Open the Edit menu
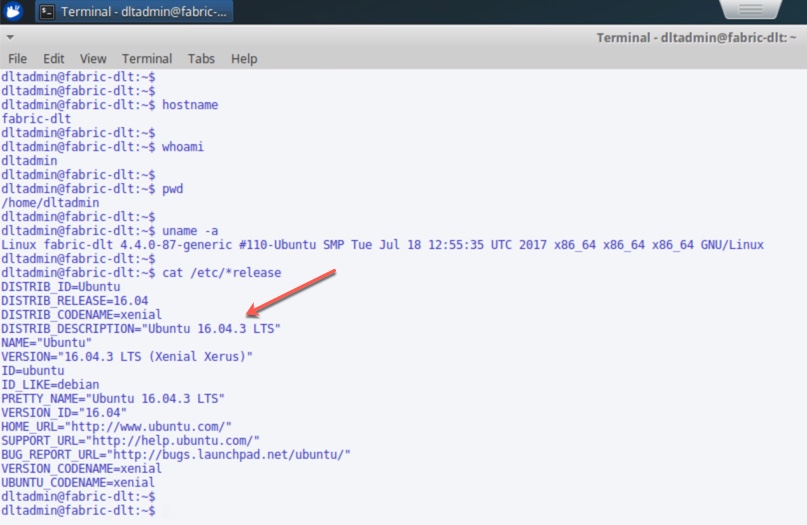 [54, 59]
